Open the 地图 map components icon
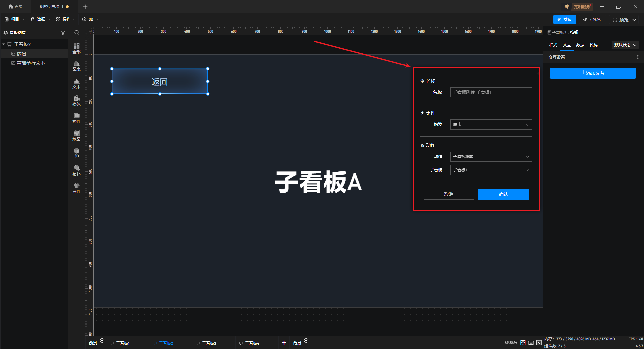 coord(76,135)
